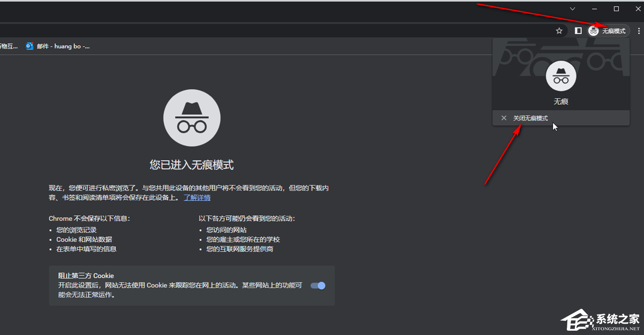The width and height of the screenshot is (644, 335).
Task: Click the incognito hat icon in popup
Action: point(561,75)
